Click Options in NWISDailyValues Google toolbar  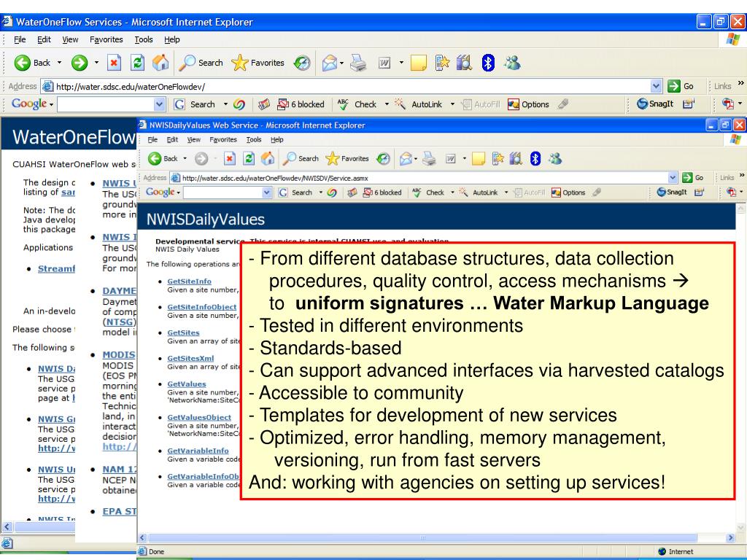pyautogui.click(x=568, y=192)
